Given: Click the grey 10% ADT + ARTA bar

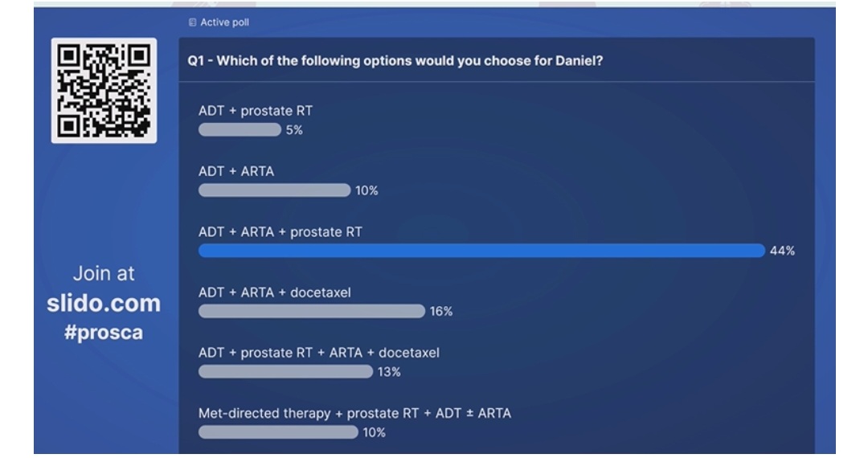Looking at the screenshot, I should click(275, 190).
